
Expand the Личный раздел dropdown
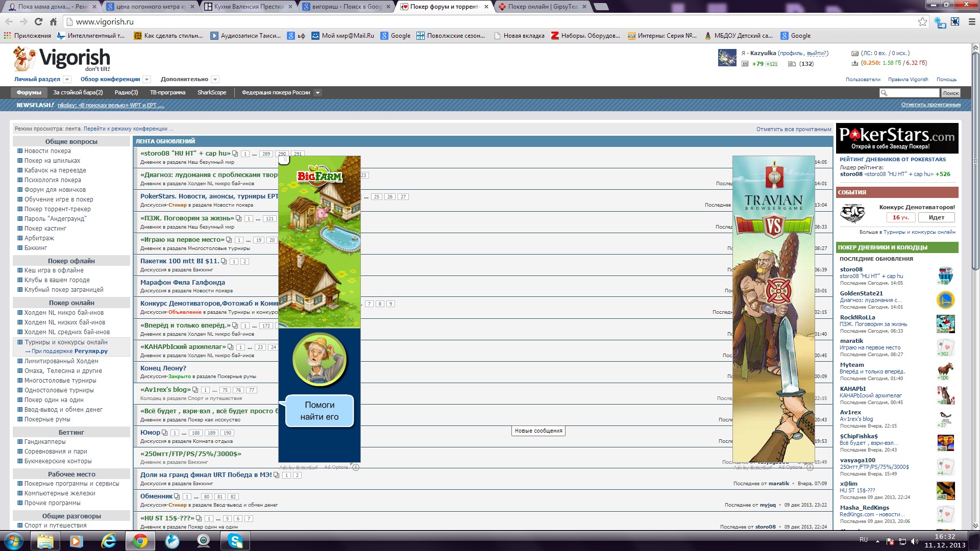tap(67, 80)
